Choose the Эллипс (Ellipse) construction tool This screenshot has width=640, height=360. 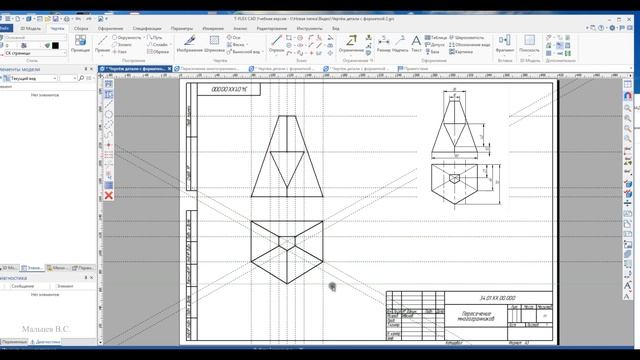(122, 44)
